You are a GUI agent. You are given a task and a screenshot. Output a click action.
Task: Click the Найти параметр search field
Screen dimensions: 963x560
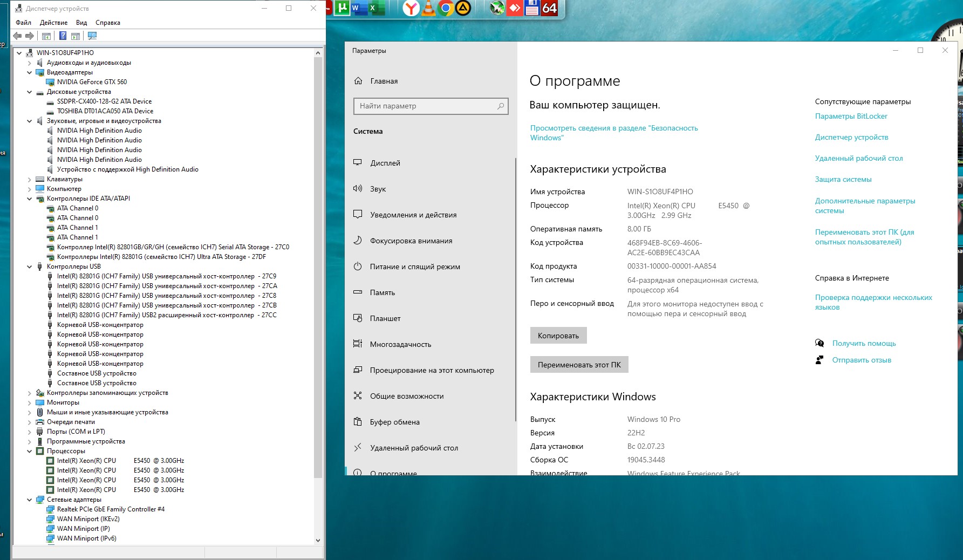tap(426, 106)
